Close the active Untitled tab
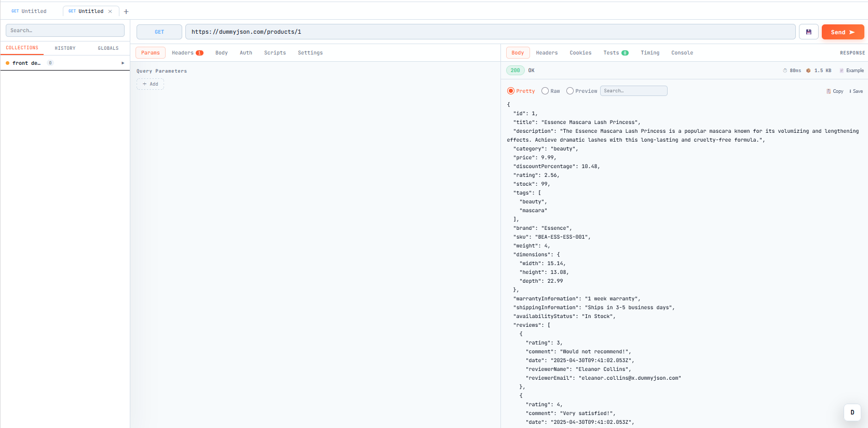The height and width of the screenshot is (428, 868). click(110, 11)
